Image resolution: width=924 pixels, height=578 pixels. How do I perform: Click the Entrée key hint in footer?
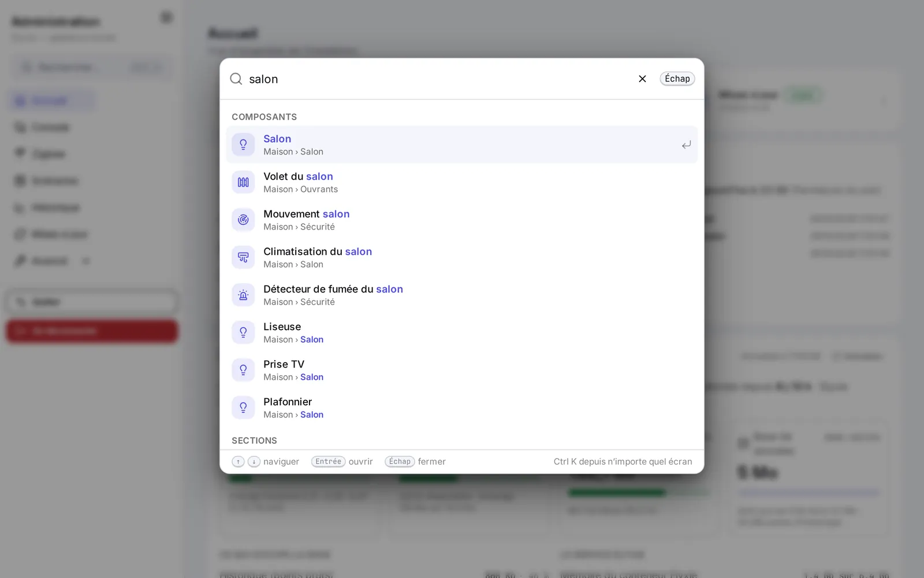[328, 461]
